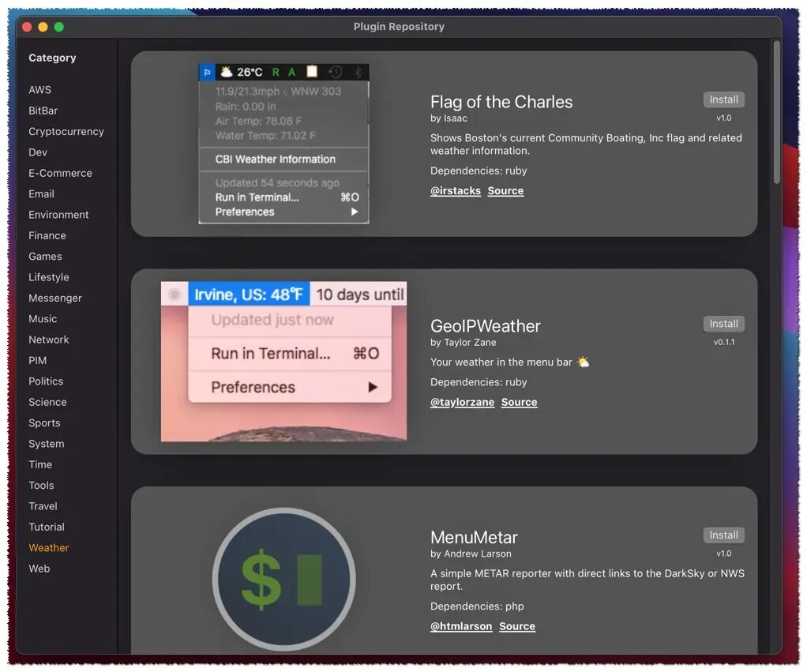The height and width of the screenshot is (672, 807).
Task: Choose the Cryptocurrency category
Action: tap(66, 131)
